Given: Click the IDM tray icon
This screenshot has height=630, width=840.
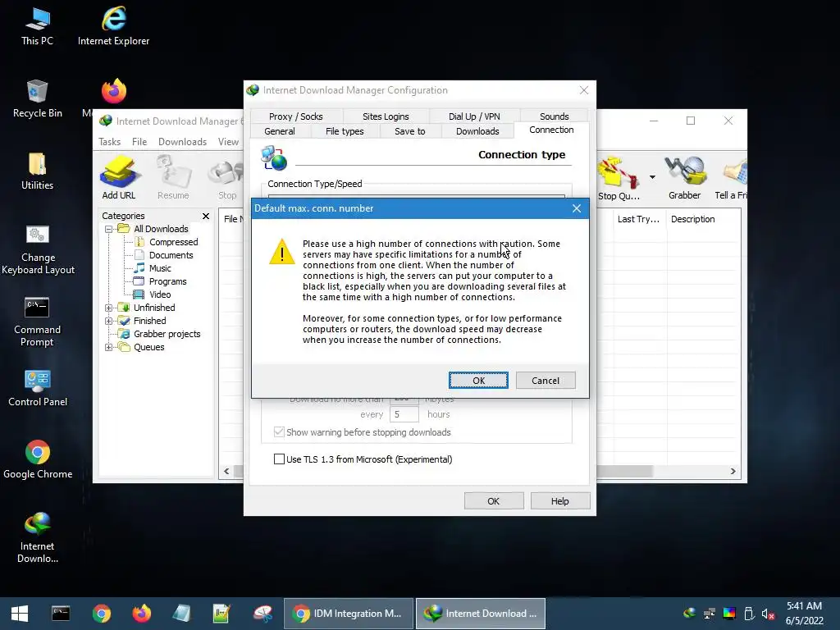Looking at the screenshot, I should [x=689, y=614].
